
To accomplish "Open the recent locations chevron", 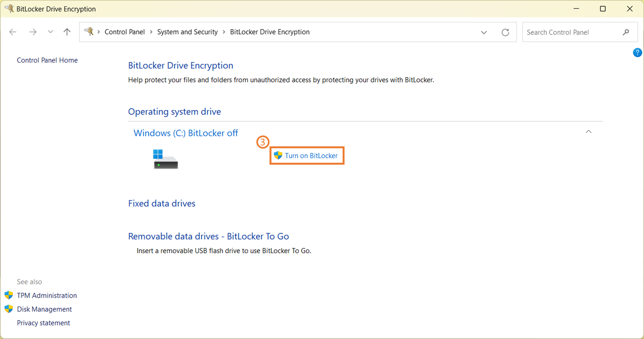I will [50, 32].
